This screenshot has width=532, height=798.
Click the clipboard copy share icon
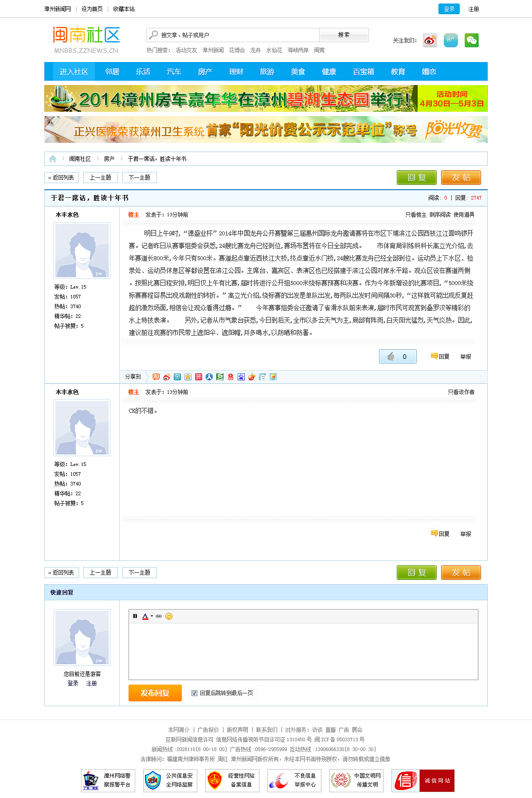(x=262, y=377)
